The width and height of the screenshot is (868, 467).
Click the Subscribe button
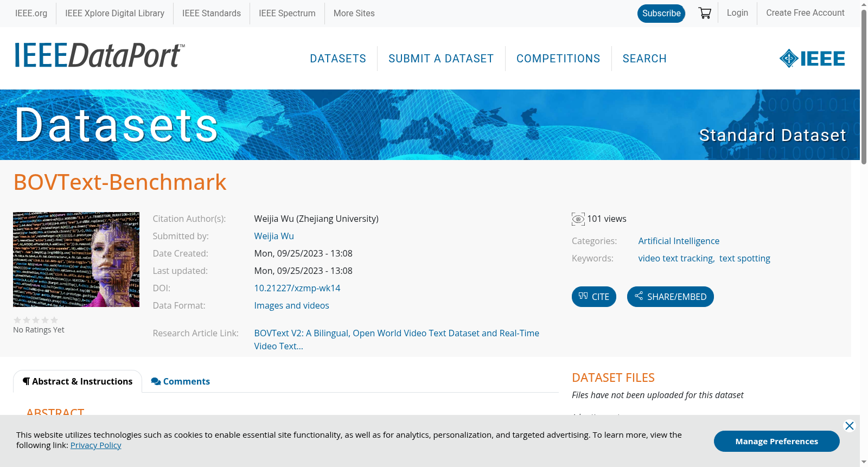661,14
